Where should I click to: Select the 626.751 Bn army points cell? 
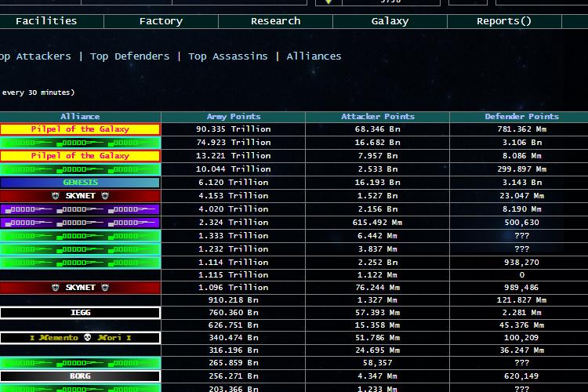tap(234, 325)
